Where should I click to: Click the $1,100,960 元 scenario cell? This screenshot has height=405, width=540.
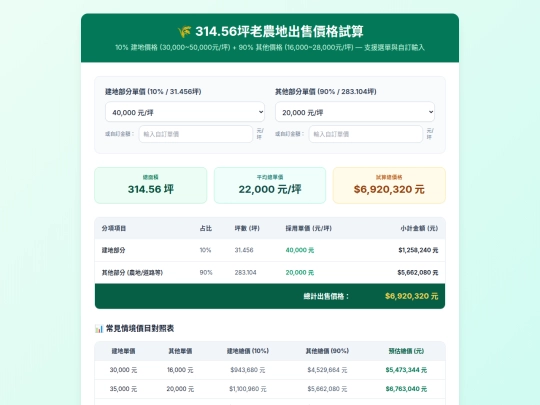click(x=248, y=389)
